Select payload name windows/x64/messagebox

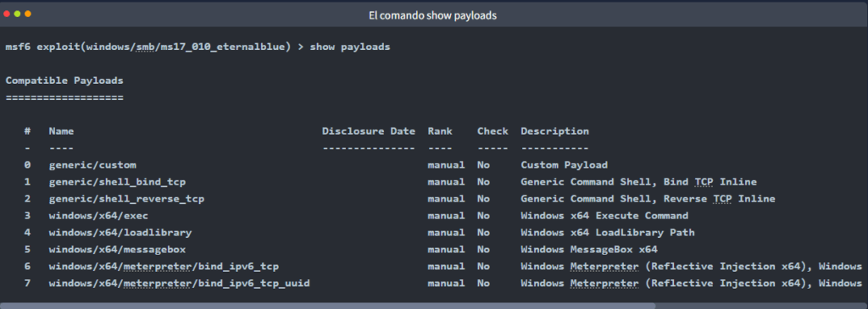117,249
